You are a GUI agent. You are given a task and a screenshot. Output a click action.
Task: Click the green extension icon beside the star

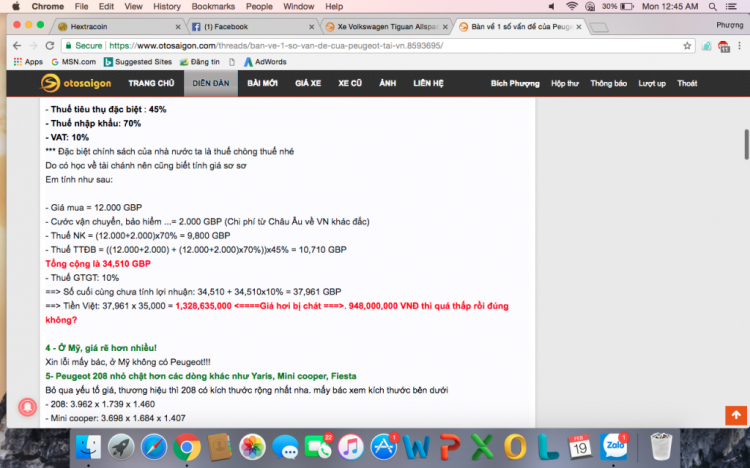pyautogui.click(x=706, y=46)
